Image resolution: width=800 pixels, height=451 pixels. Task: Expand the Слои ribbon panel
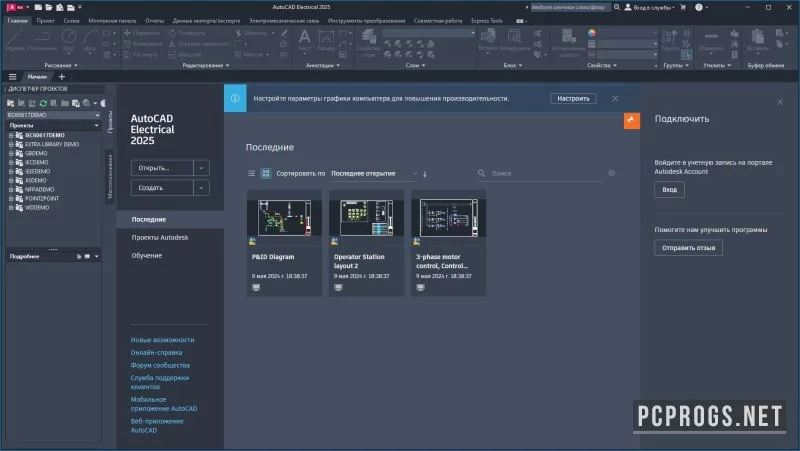(415, 65)
